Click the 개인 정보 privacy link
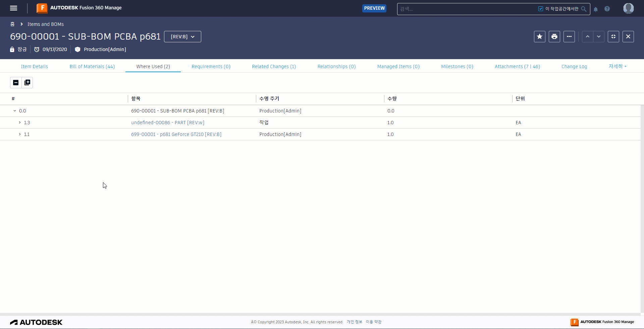 [x=355, y=322]
